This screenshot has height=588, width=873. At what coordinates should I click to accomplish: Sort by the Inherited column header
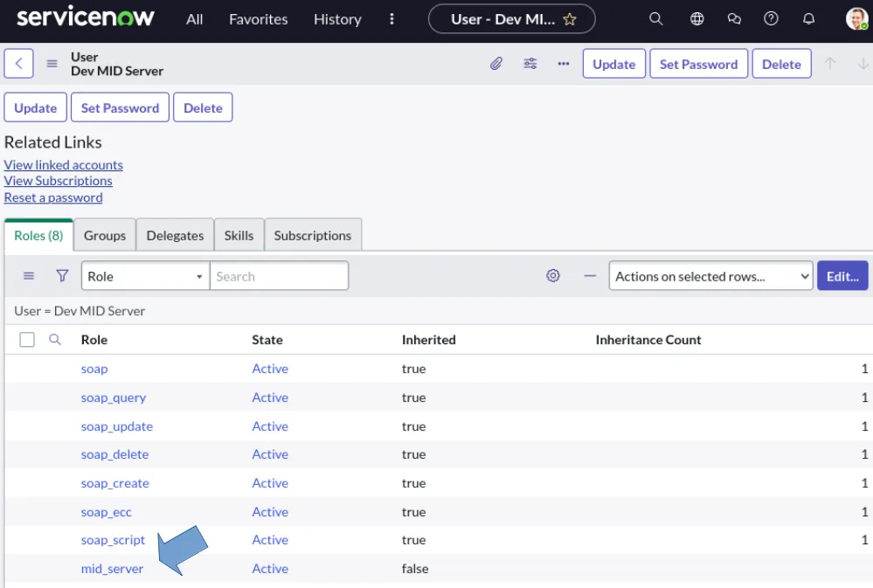click(x=429, y=340)
